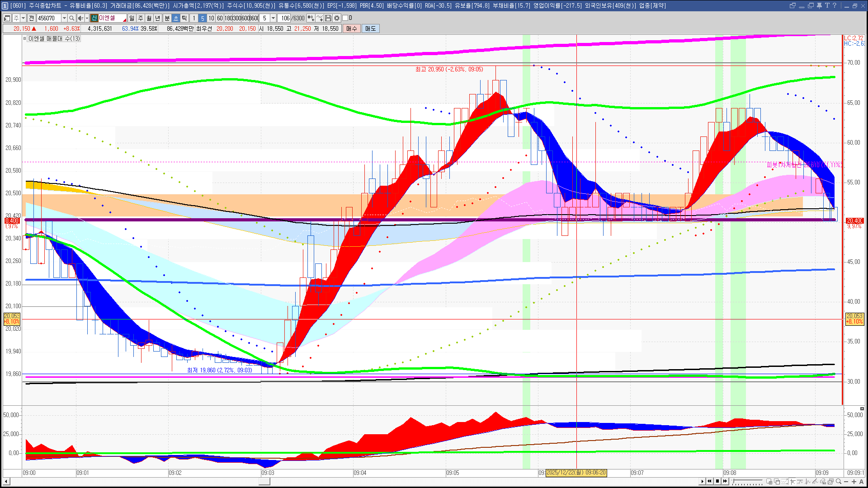
Task: Click the speaker sound icon in toolbar
Action: click(x=80, y=18)
